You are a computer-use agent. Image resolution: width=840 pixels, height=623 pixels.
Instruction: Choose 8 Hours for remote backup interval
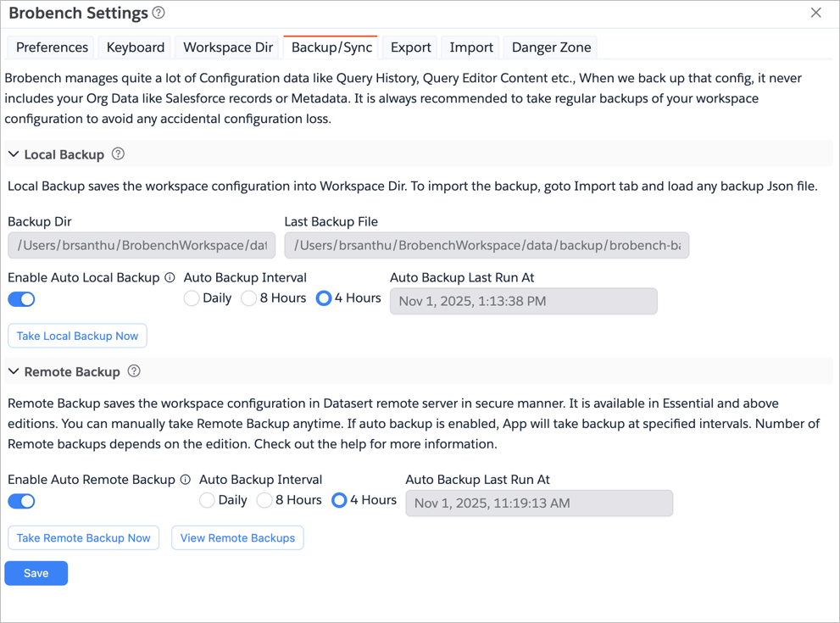264,500
